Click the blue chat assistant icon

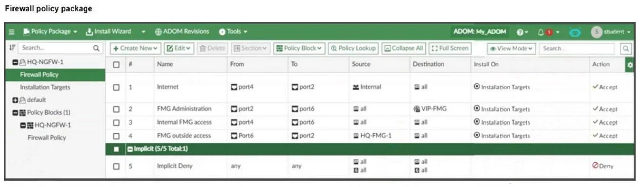pos(575,32)
